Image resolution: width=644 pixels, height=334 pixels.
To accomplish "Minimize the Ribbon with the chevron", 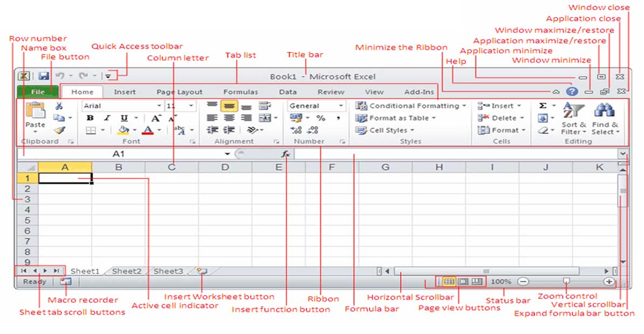I will click(556, 92).
